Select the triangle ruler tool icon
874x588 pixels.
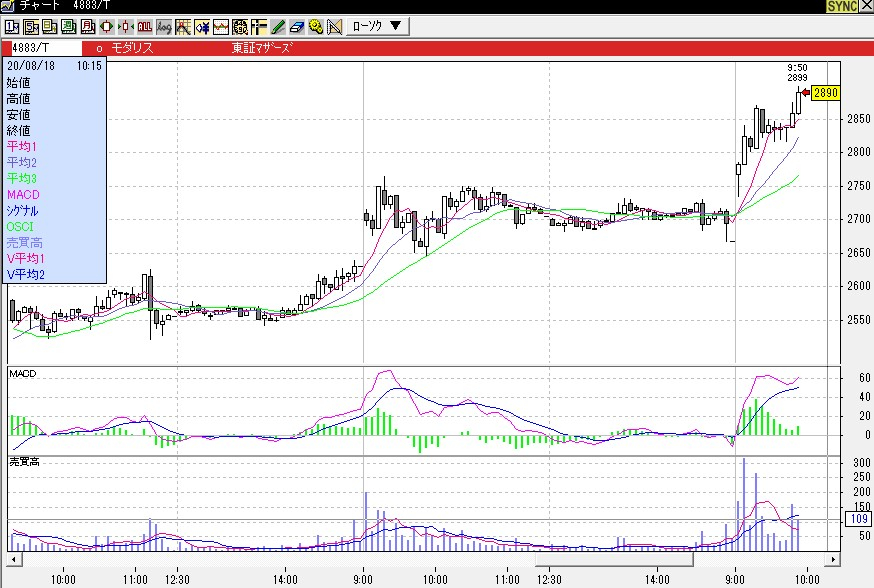(x=334, y=26)
